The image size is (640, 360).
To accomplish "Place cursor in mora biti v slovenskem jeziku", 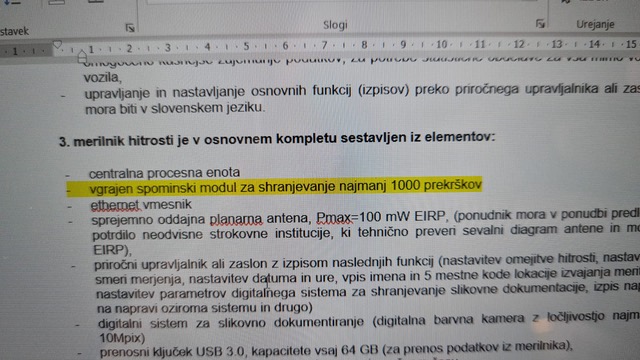I will pyautogui.click(x=175, y=109).
